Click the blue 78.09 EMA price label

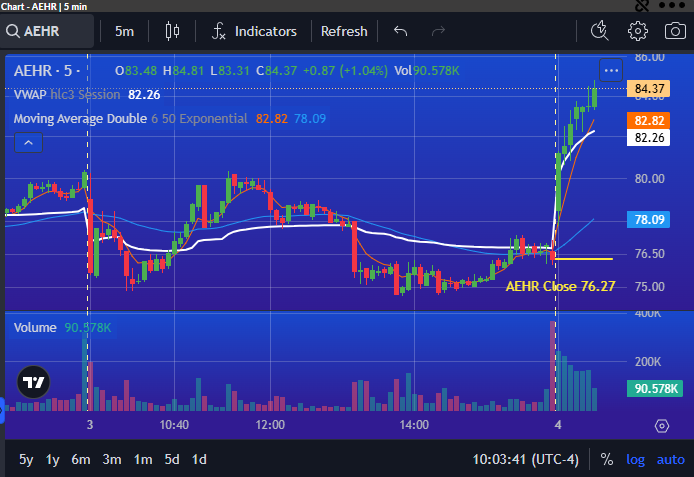click(648, 219)
